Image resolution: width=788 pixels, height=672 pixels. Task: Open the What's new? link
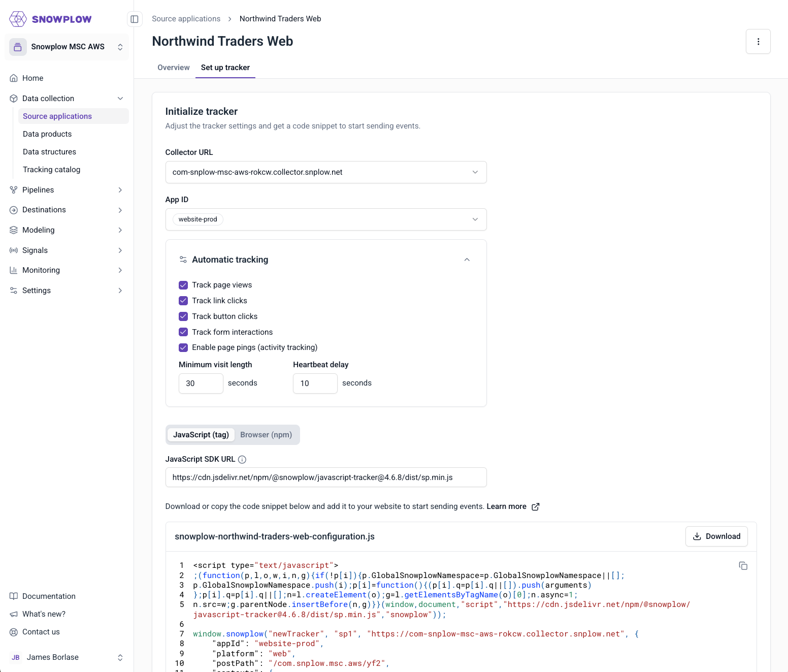click(44, 614)
